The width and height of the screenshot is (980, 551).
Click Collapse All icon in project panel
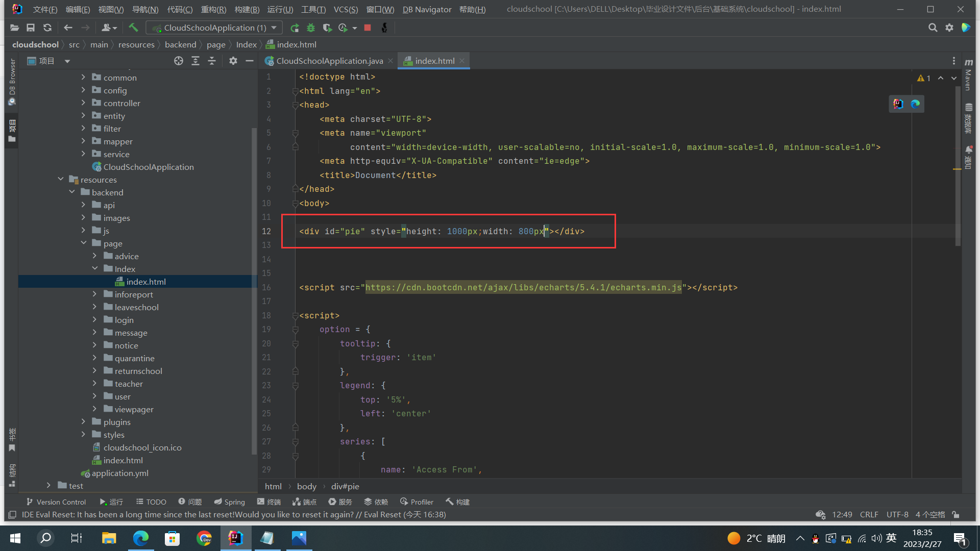212,61
